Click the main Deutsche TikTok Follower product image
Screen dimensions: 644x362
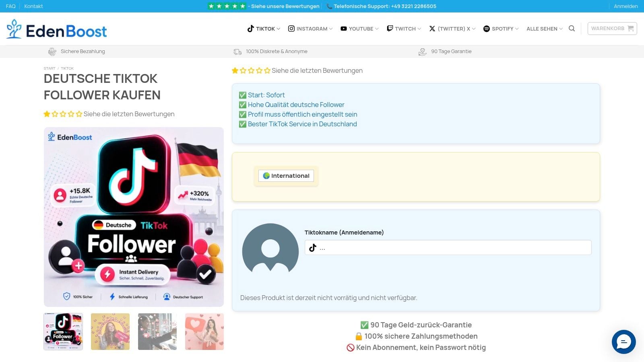tap(134, 217)
